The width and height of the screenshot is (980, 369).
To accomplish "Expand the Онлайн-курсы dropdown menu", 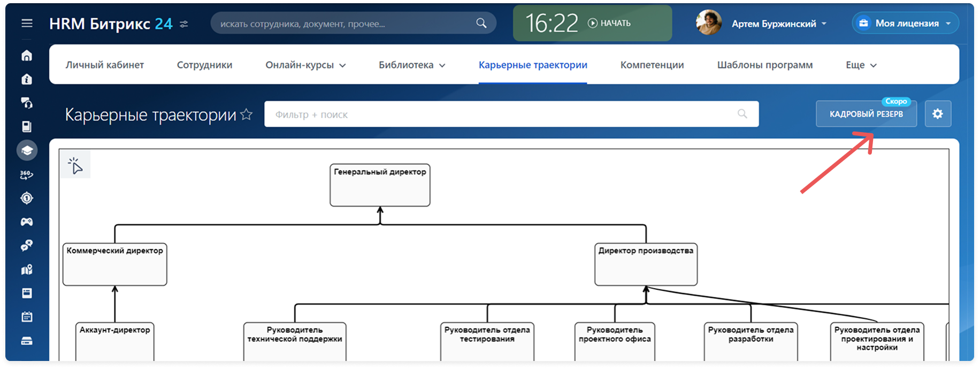I will (305, 65).
